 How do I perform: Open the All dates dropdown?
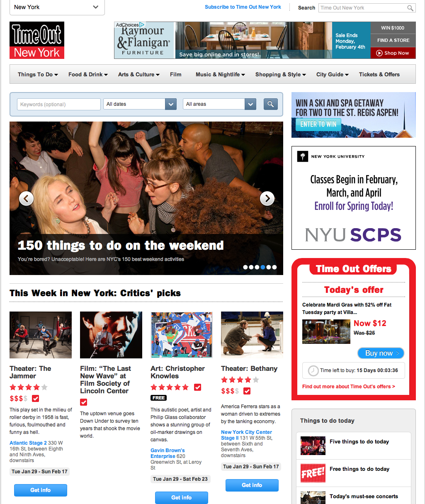(x=140, y=104)
